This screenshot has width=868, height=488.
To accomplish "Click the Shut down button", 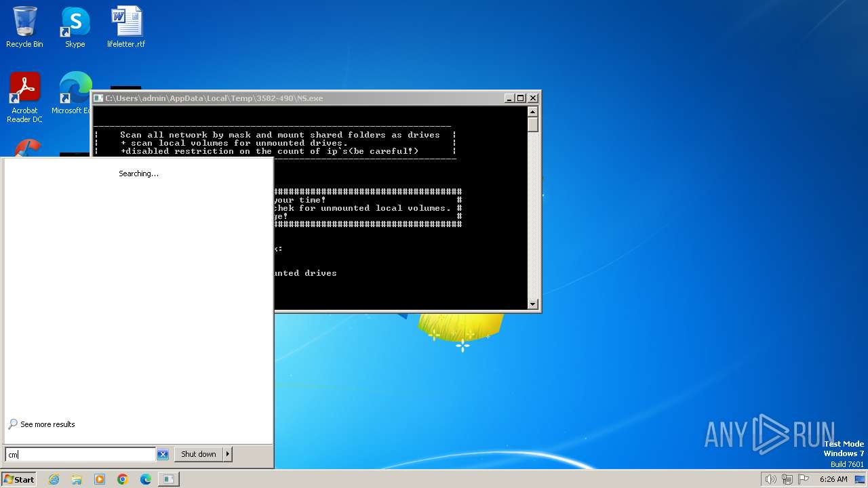I will [x=199, y=454].
